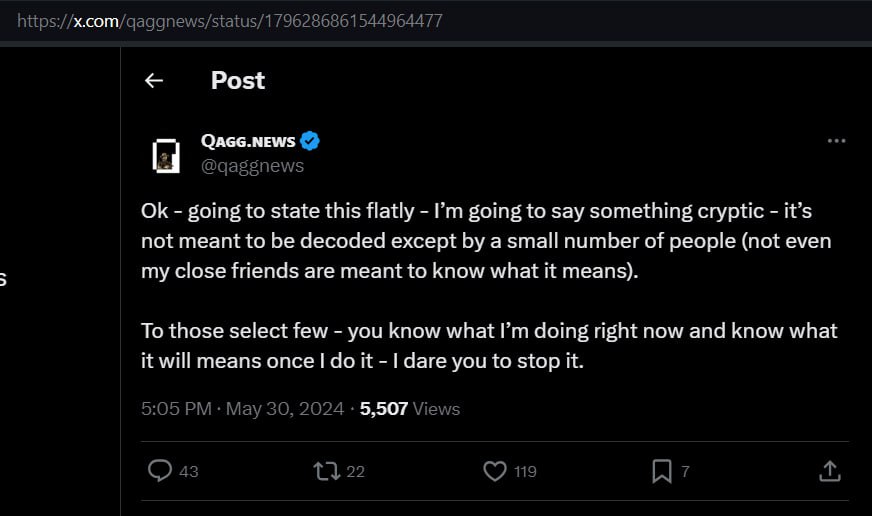Click the Post page heading
This screenshot has height=516, width=872.
(x=238, y=81)
